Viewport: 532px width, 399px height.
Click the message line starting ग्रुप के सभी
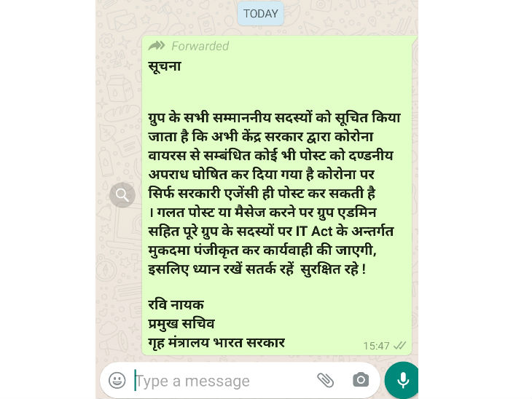[274, 118]
